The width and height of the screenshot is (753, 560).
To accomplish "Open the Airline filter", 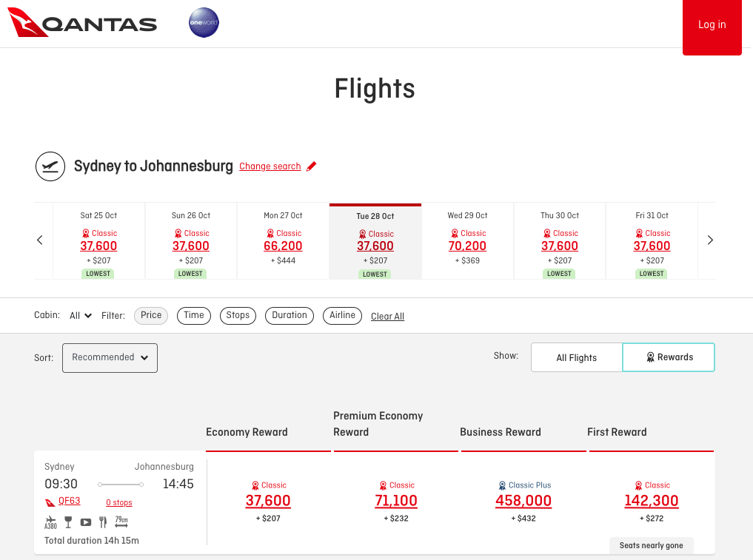I will tap(342, 315).
